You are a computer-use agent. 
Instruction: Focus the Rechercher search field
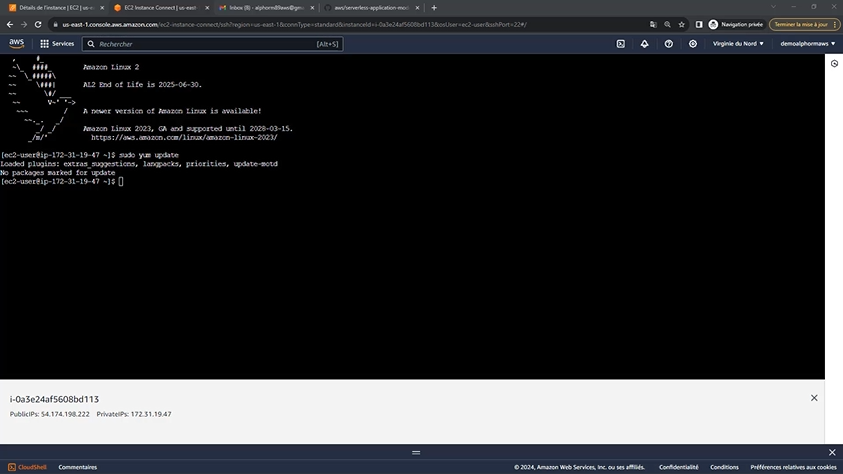tap(210, 44)
